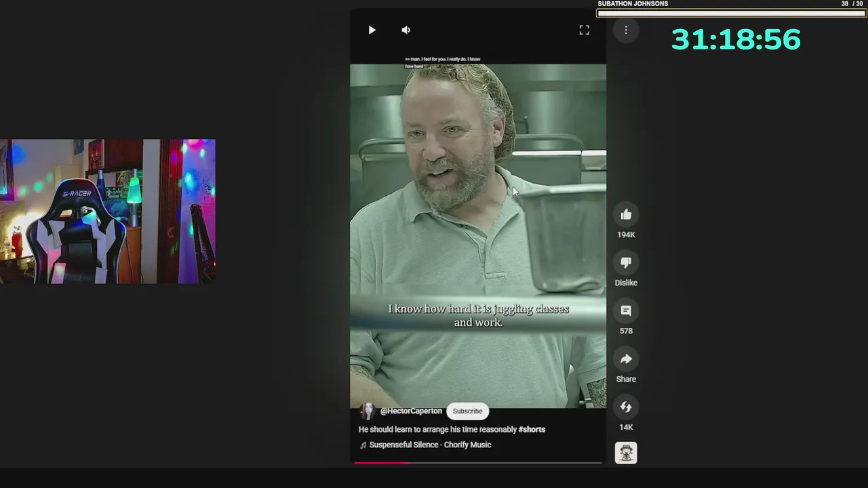The height and width of the screenshot is (488, 868).
Task: Click the Subathon Johnsons goal bar
Action: (731, 13)
